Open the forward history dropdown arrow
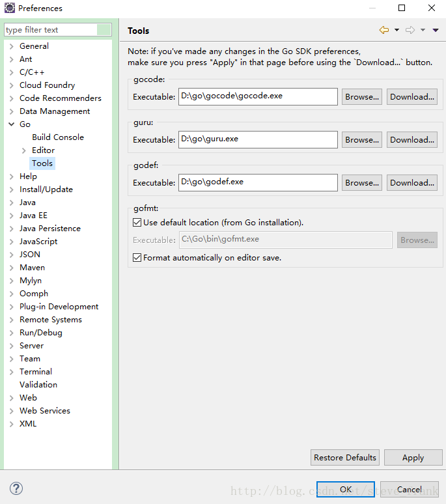 423,30
